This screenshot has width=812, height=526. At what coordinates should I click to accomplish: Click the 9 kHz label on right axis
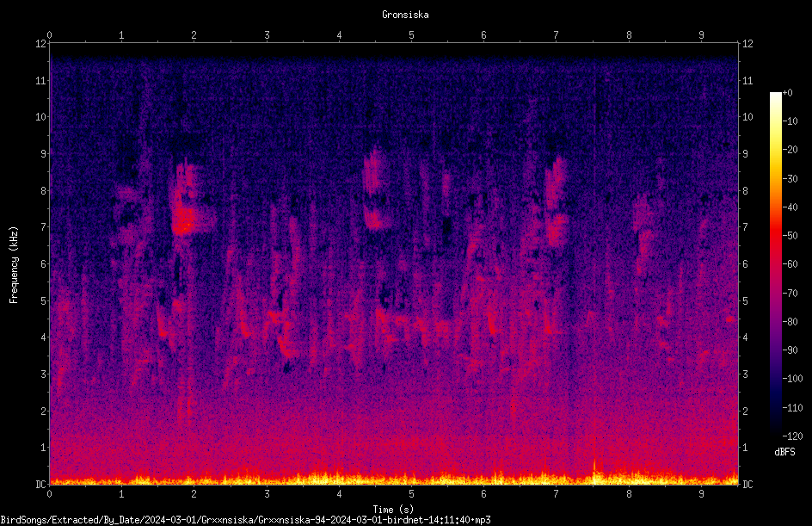(745, 153)
